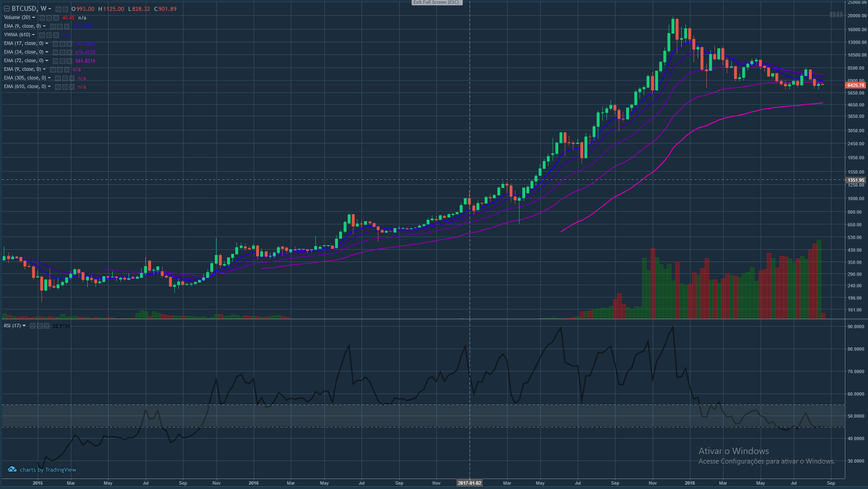Remove the VWMA (610) indicator

(56, 35)
